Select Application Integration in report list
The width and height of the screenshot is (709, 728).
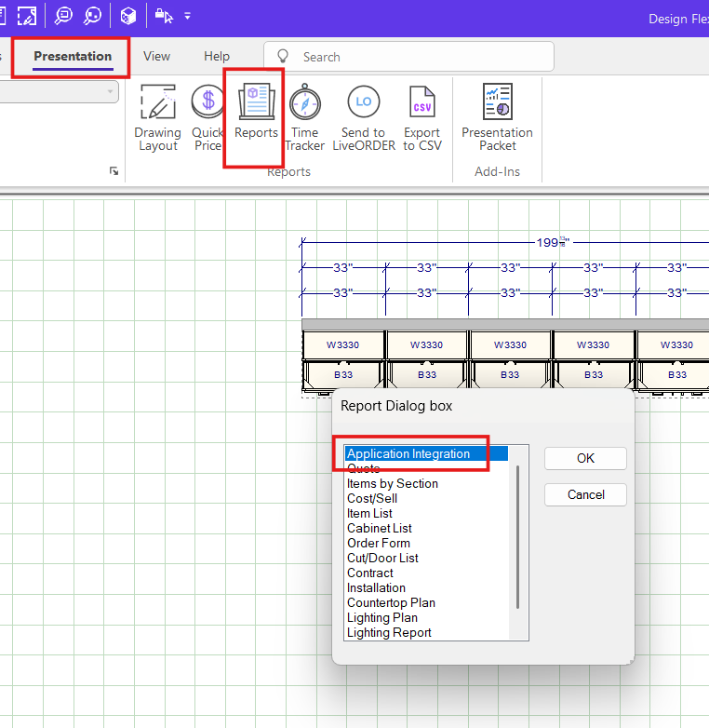[x=426, y=453]
